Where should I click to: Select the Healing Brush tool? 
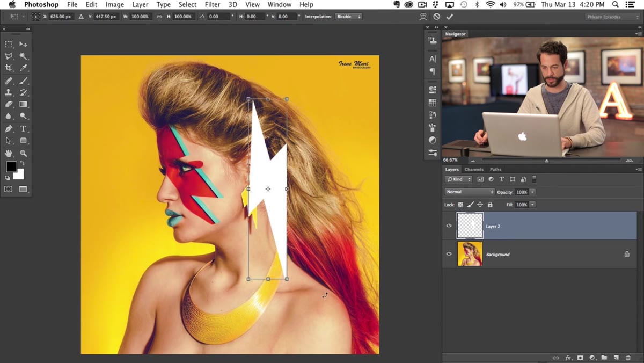click(x=9, y=81)
